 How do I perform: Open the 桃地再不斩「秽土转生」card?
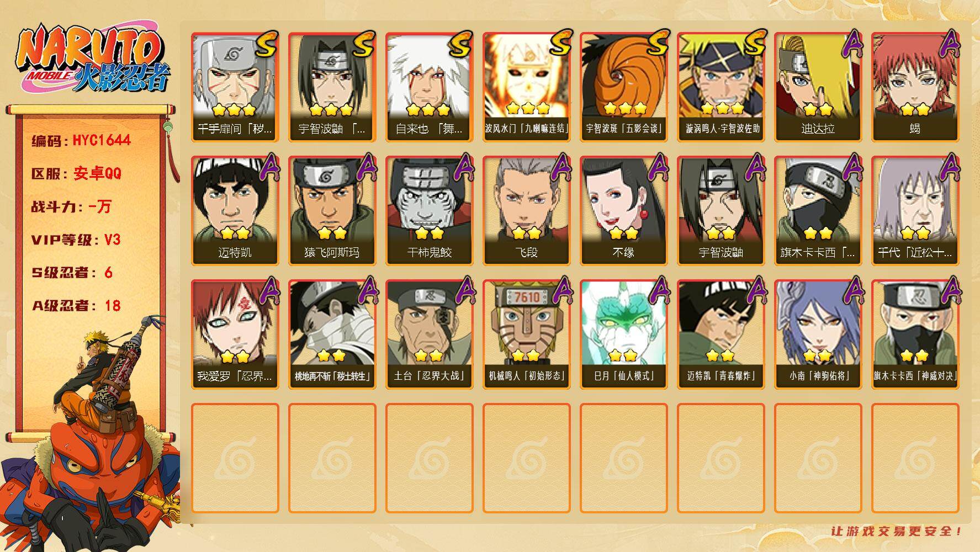pos(332,335)
